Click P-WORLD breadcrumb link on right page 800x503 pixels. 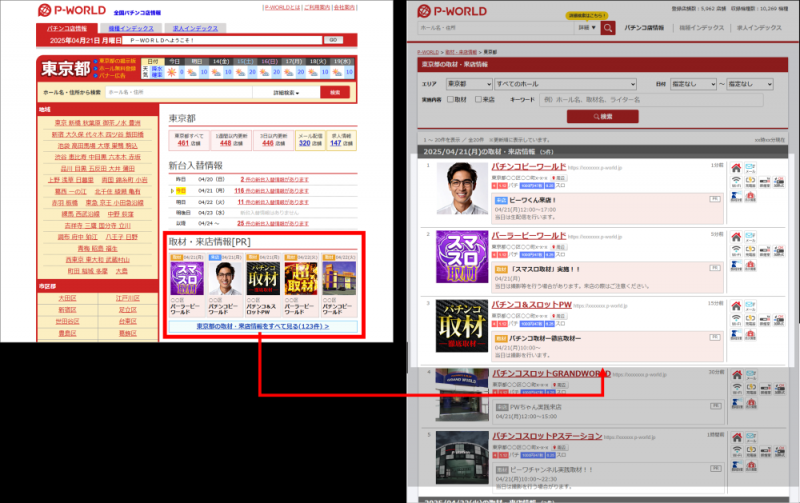click(x=428, y=52)
